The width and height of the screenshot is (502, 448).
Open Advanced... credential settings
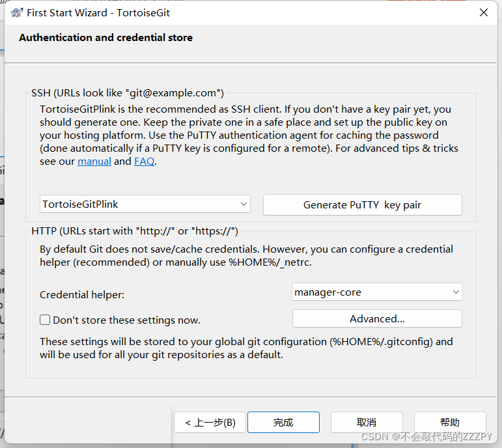(377, 318)
